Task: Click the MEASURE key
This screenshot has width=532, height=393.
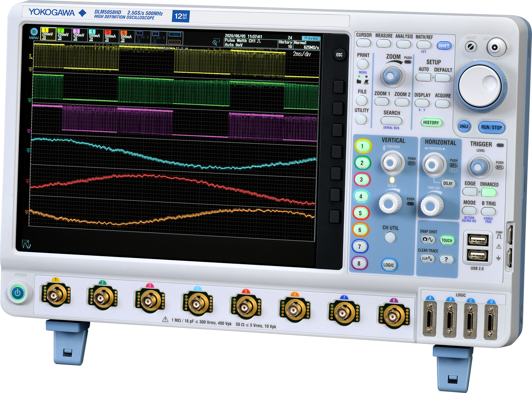Action: pyautogui.click(x=383, y=43)
